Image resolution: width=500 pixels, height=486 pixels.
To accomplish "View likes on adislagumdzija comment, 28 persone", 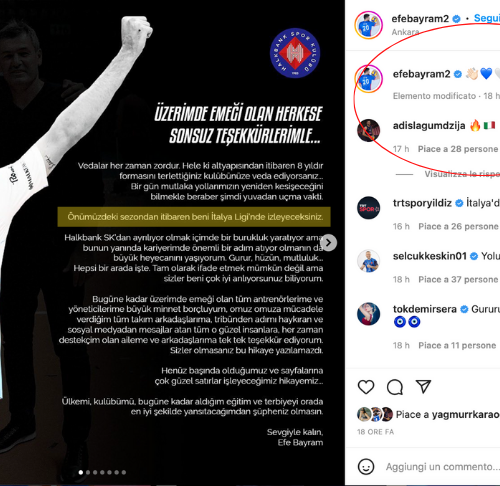I will 458,149.
